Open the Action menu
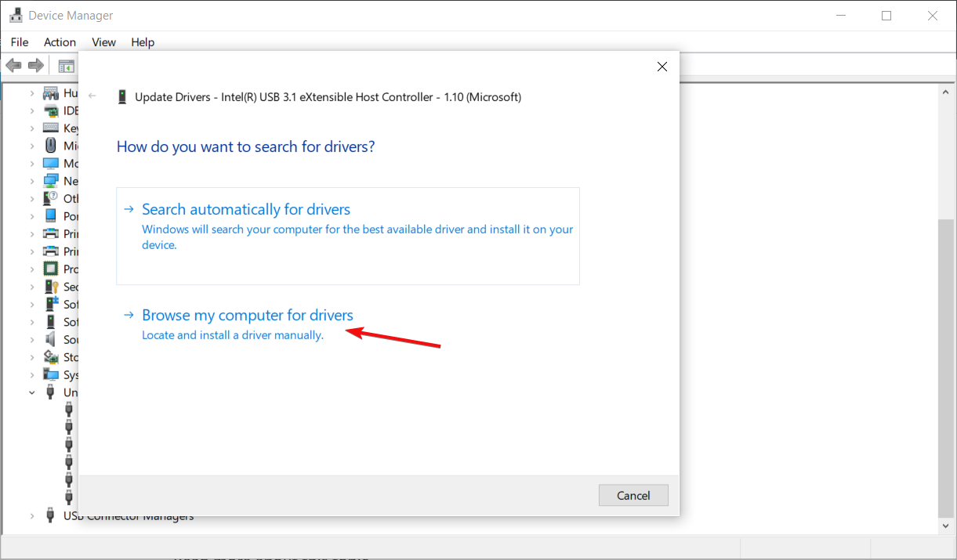This screenshot has width=957, height=560. (60, 42)
